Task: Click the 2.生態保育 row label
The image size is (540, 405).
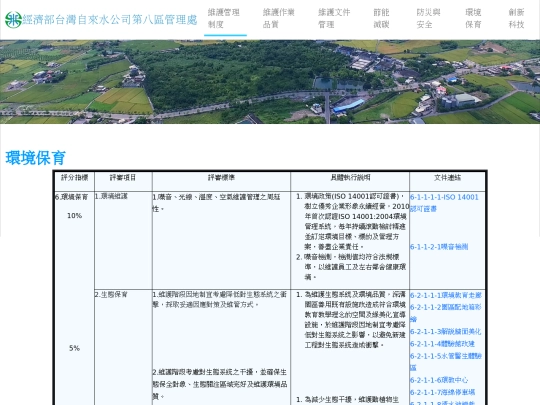Action: (x=111, y=294)
